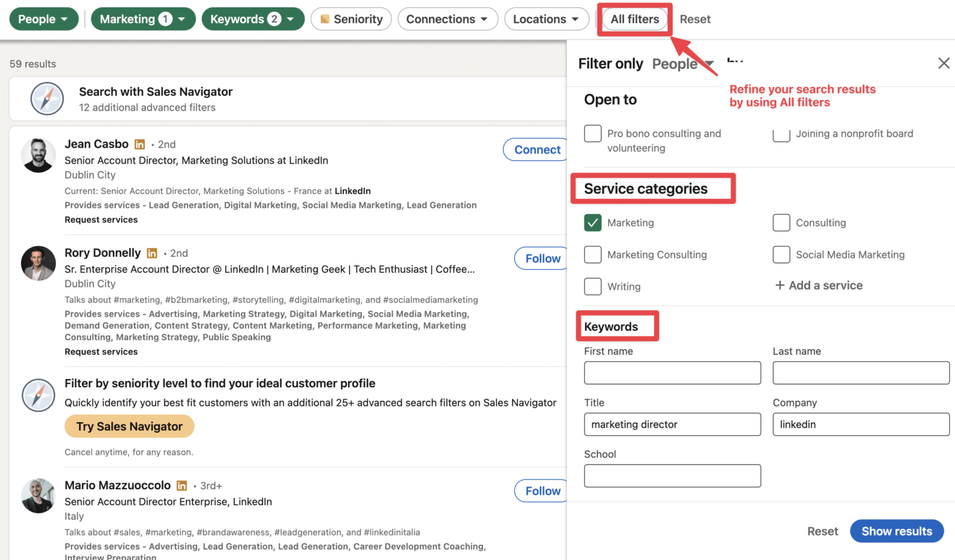This screenshot has width=955, height=560.
Task: Open the People search category dropdown
Action: point(43,19)
